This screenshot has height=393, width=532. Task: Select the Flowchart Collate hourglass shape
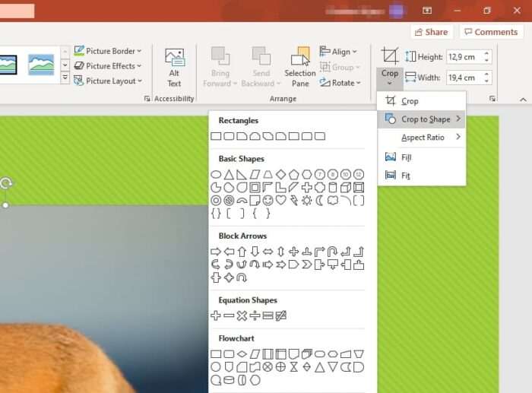click(x=294, y=367)
